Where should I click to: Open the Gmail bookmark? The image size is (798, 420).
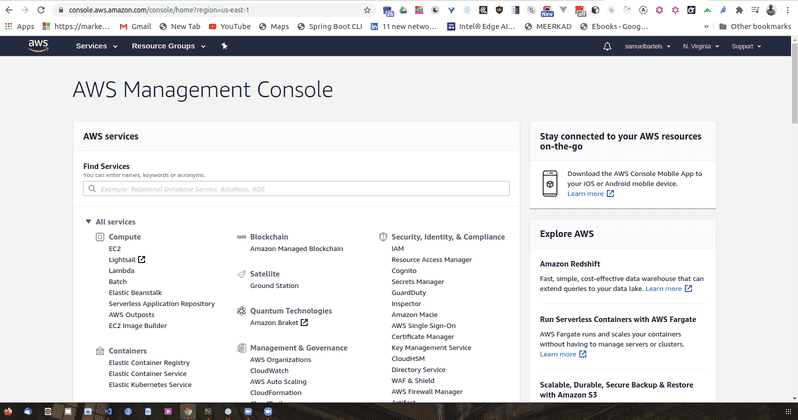tap(135, 26)
